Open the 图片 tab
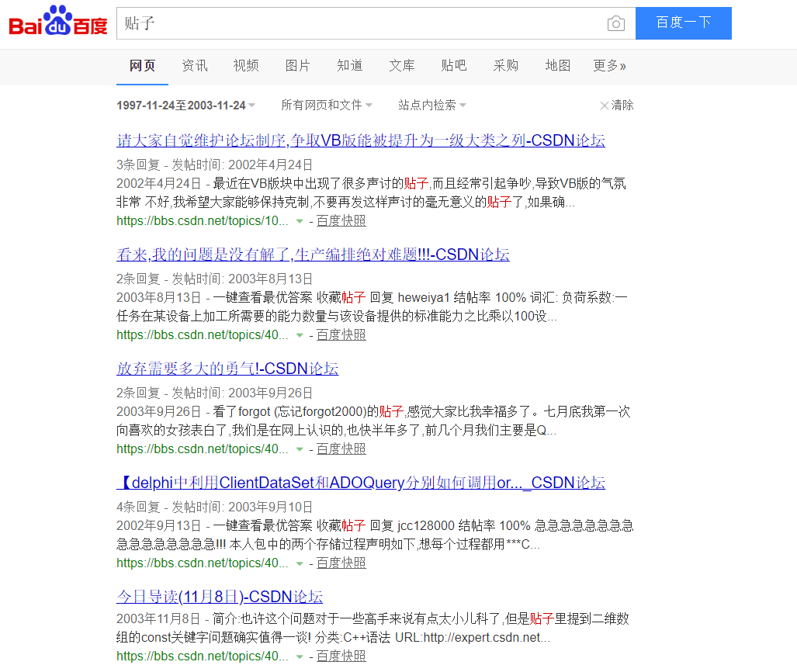Screen dimensions: 797x672 pos(298,66)
